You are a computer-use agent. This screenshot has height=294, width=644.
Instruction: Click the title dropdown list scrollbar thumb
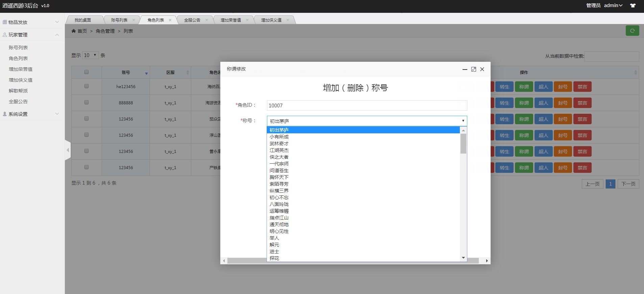tap(463, 143)
